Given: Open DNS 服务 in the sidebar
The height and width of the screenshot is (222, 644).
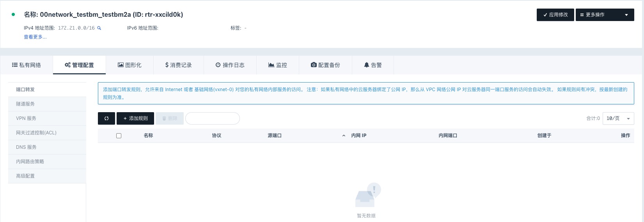Looking at the screenshot, I should point(26,147).
